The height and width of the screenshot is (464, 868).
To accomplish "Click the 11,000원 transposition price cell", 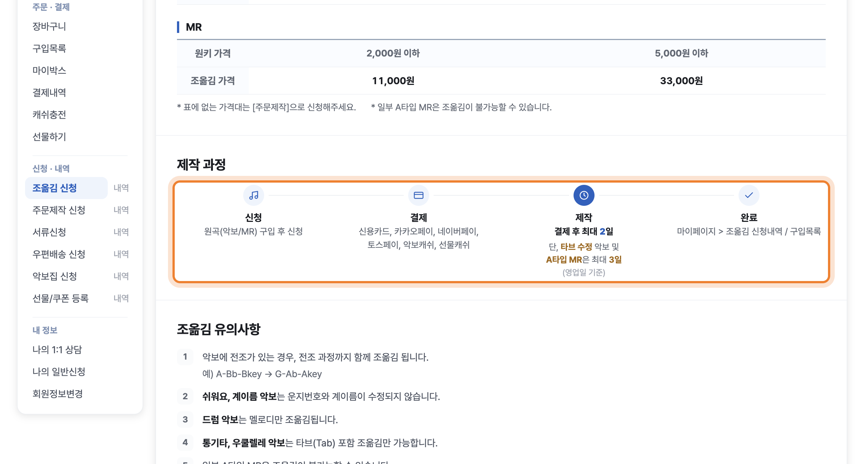I will (x=393, y=81).
